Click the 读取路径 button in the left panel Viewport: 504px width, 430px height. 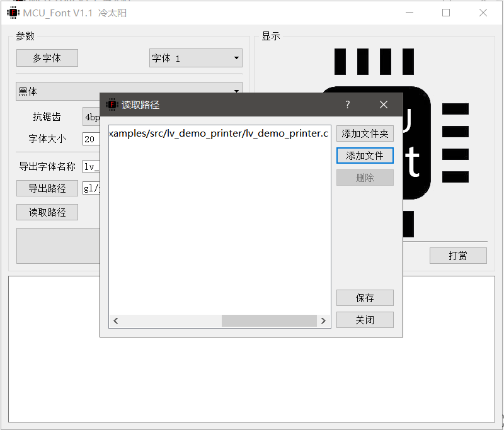click(x=47, y=212)
